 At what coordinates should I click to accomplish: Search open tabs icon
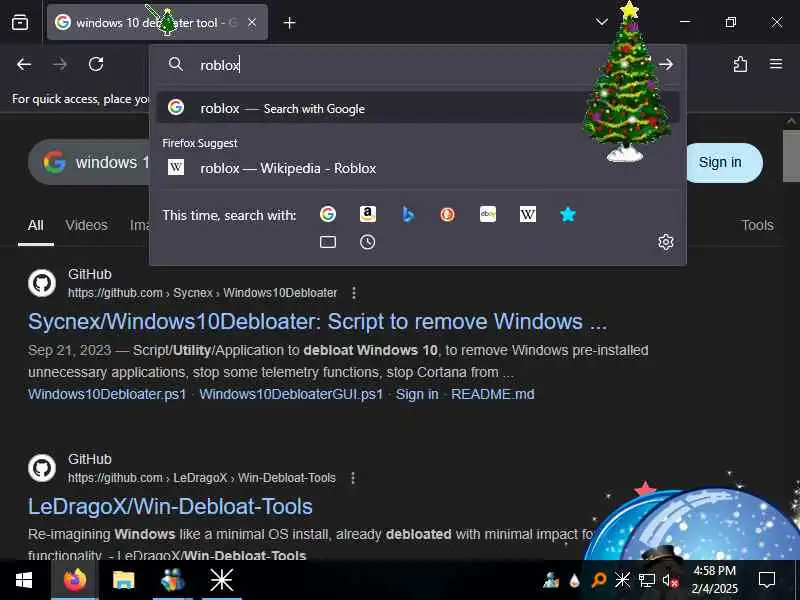(328, 242)
